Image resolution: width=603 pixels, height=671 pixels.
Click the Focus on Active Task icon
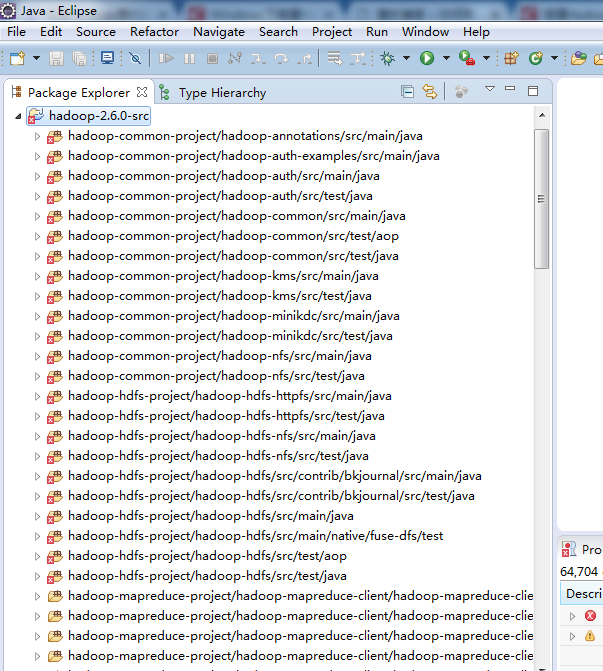click(x=461, y=92)
